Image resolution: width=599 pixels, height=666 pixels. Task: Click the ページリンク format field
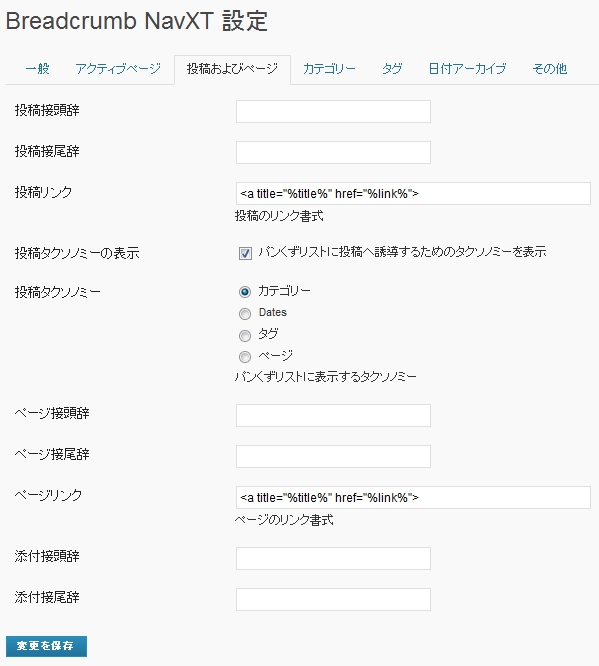point(413,497)
